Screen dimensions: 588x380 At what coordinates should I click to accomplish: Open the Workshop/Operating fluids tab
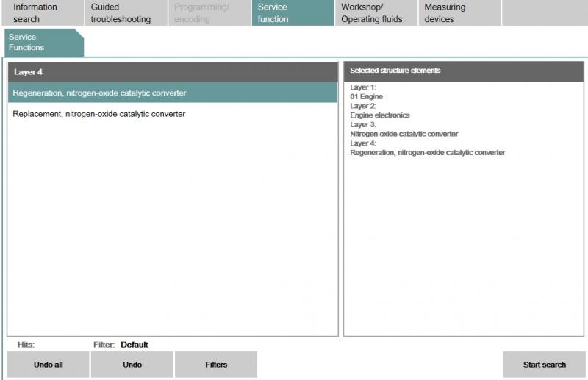pyautogui.click(x=376, y=13)
